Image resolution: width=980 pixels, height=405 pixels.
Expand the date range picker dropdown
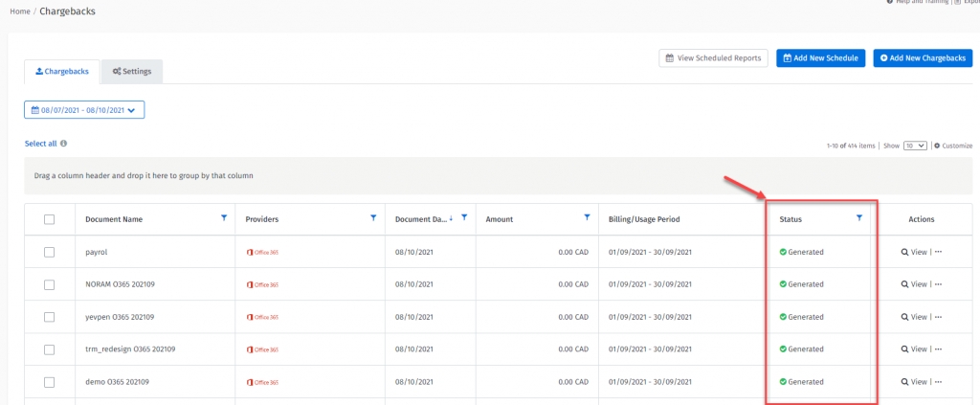click(x=84, y=110)
